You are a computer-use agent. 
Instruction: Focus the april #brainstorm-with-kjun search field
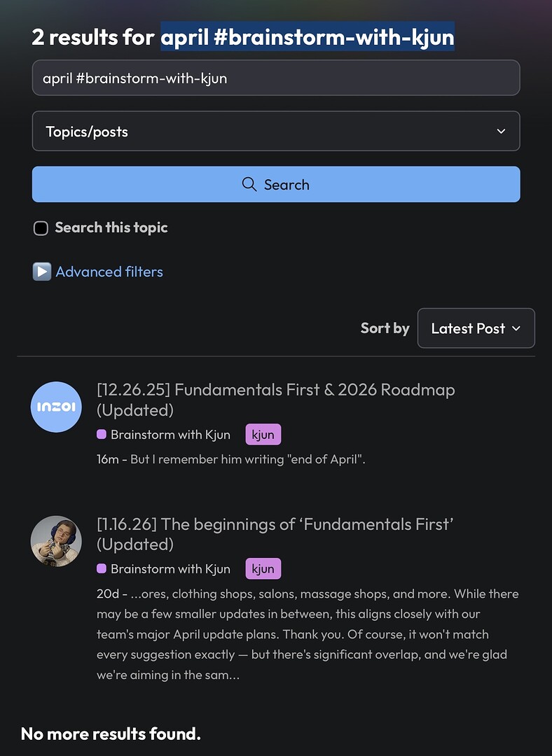pos(276,78)
